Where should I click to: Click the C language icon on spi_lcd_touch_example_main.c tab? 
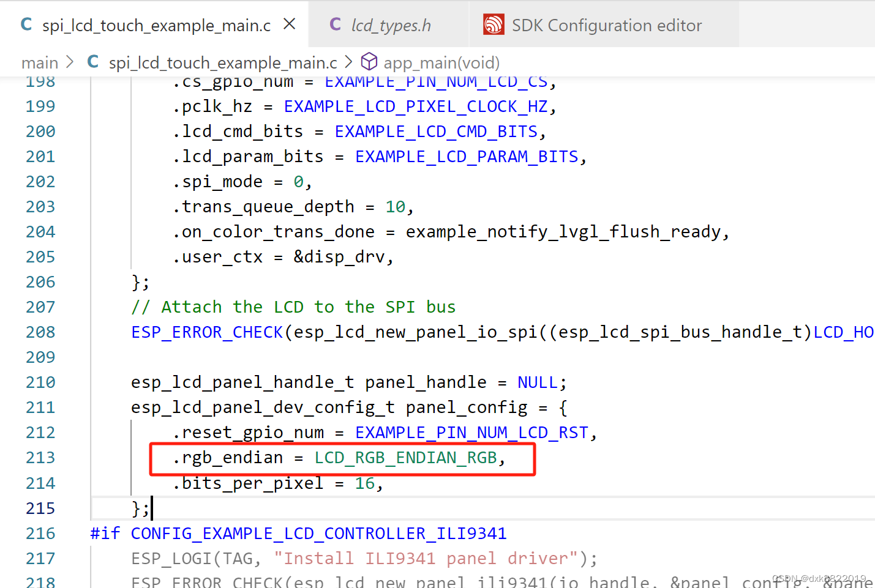point(26,24)
